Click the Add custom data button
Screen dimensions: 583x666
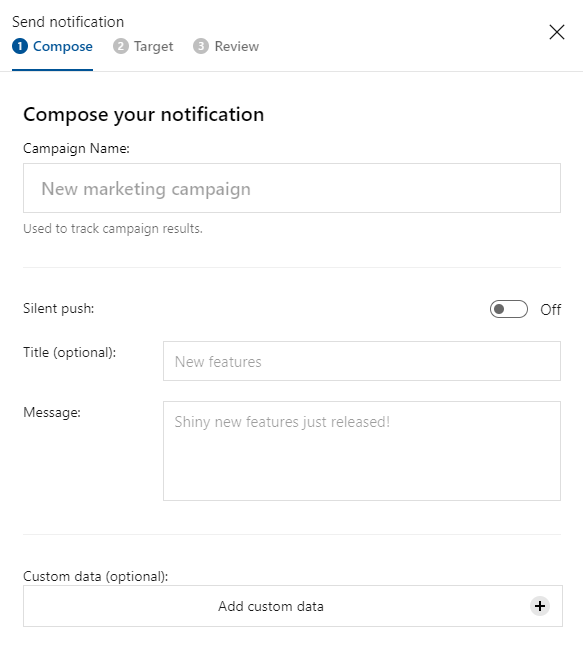[x=293, y=606]
